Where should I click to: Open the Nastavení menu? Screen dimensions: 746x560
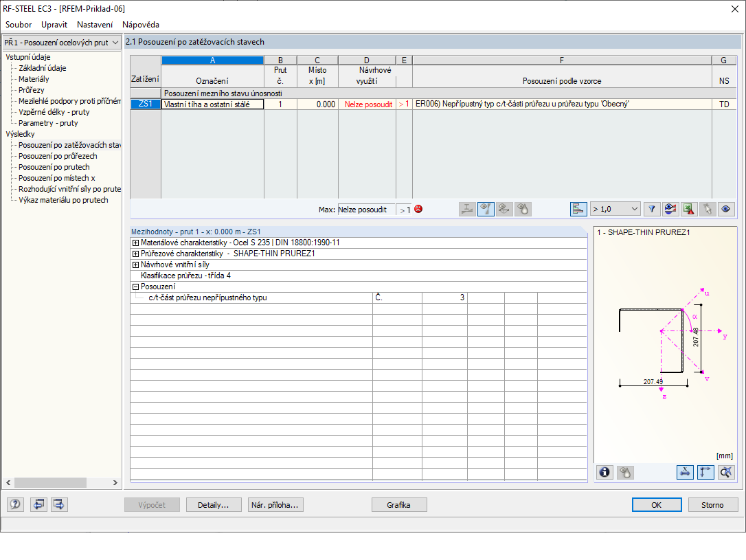click(x=95, y=25)
